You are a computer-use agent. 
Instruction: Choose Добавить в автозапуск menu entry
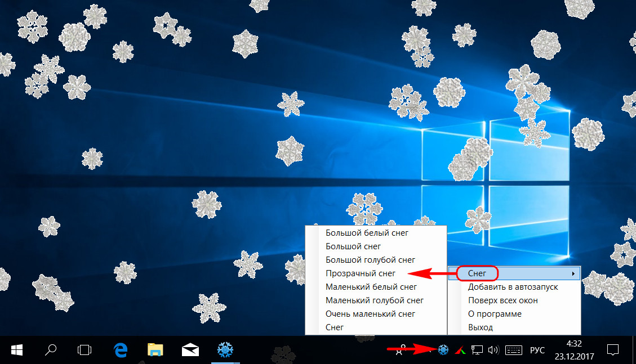tap(513, 287)
